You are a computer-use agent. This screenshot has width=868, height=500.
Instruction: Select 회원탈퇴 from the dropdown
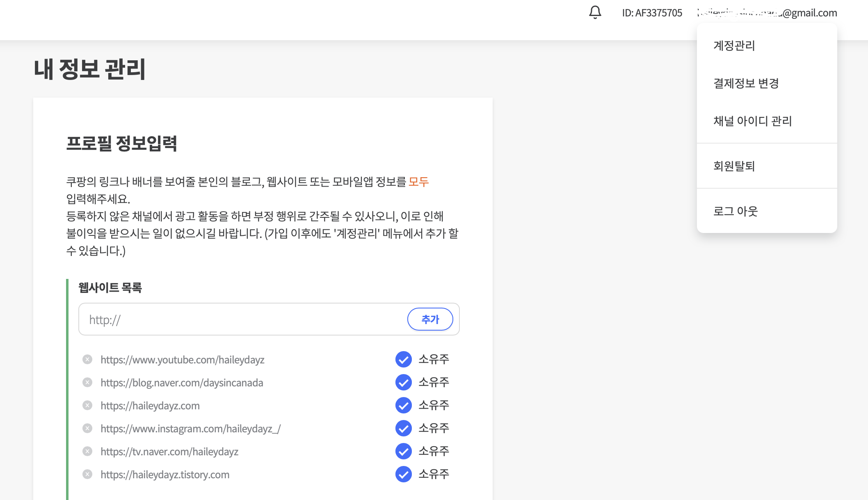point(734,166)
